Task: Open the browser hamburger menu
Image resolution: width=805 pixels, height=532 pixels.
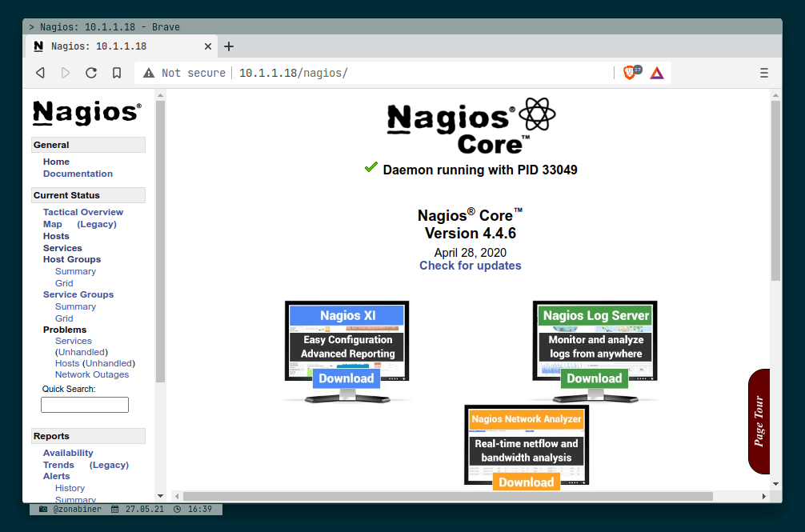Action: [x=764, y=72]
